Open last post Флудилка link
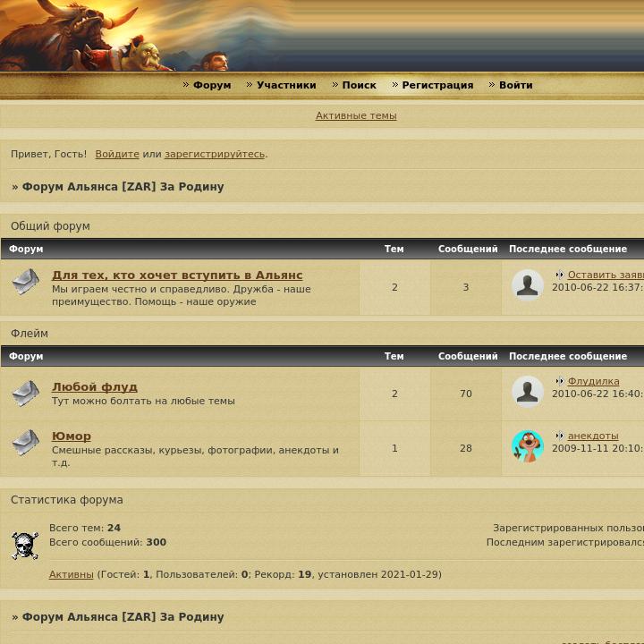Screen dimensions: 644x644 594,381
